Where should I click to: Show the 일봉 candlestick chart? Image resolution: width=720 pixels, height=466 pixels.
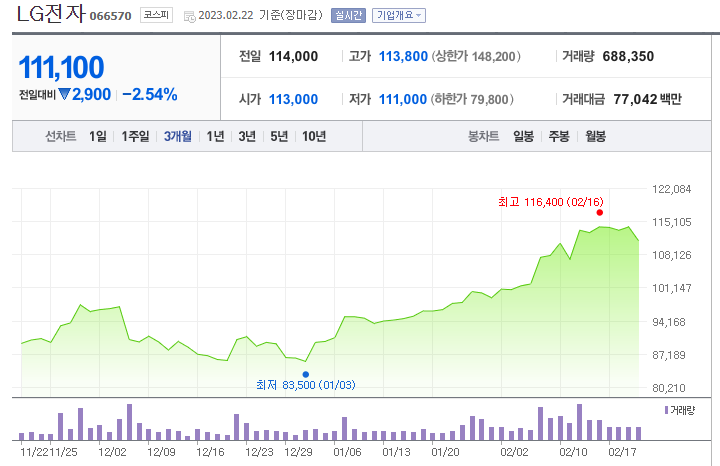click(x=523, y=136)
